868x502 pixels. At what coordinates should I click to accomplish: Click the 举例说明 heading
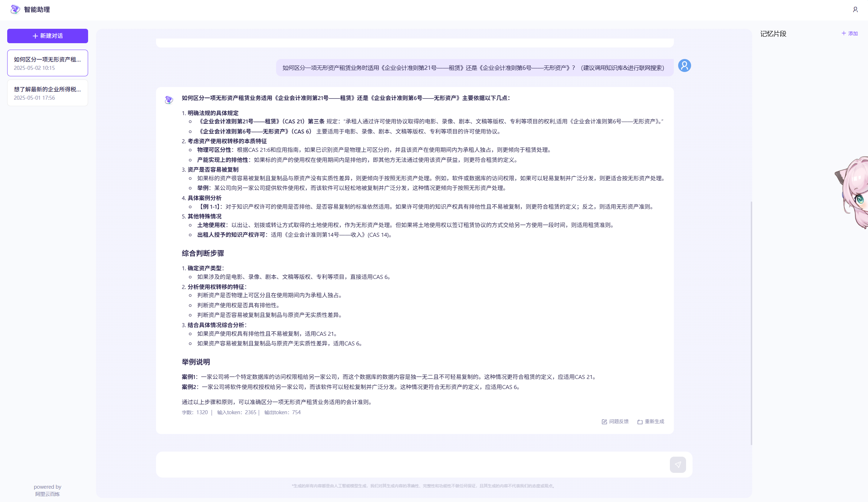[x=196, y=362]
